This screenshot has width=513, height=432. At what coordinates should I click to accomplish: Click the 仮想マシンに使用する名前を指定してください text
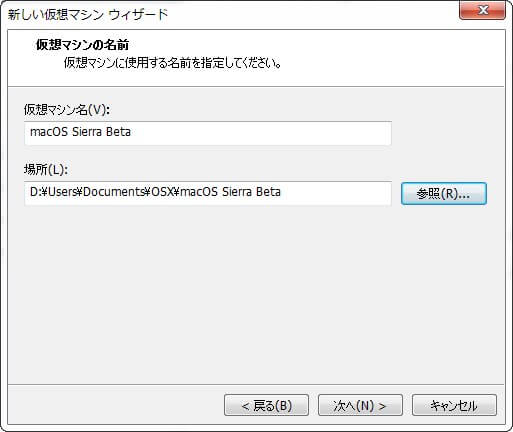point(172,62)
